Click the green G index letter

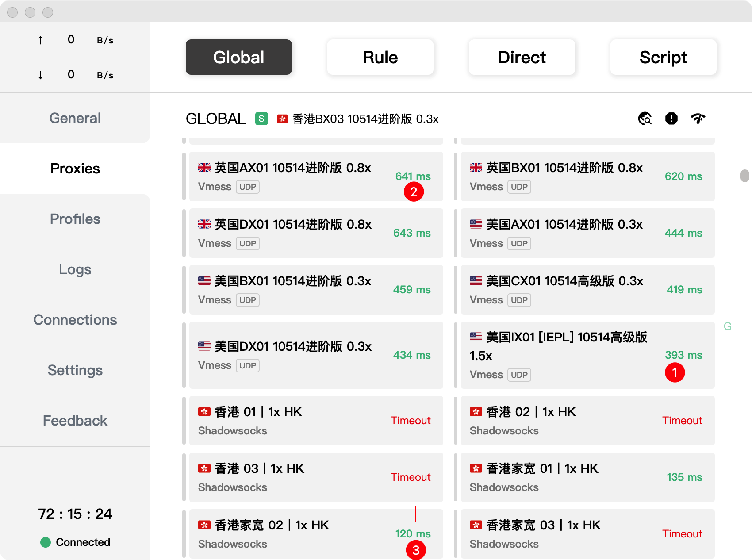tap(727, 326)
